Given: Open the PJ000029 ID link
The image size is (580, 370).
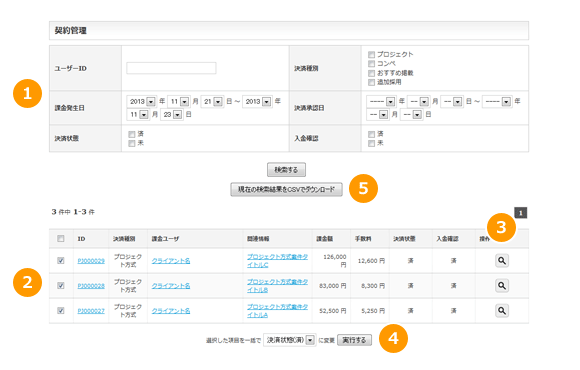Looking at the screenshot, I should [91, 261].
